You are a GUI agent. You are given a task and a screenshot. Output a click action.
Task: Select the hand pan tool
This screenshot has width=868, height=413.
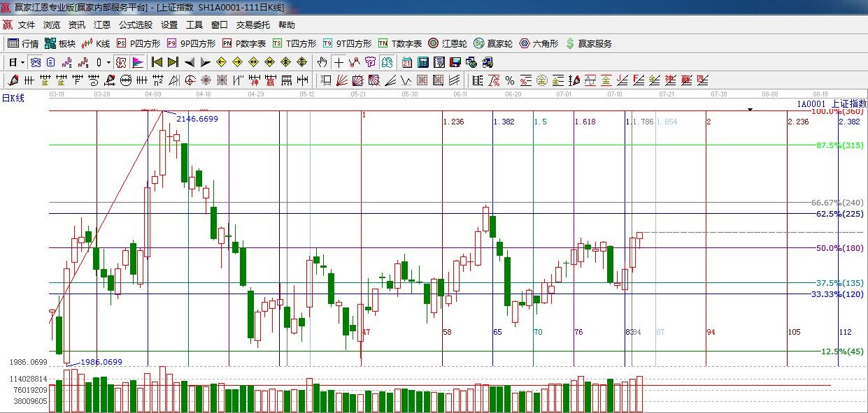click(322, 62)
